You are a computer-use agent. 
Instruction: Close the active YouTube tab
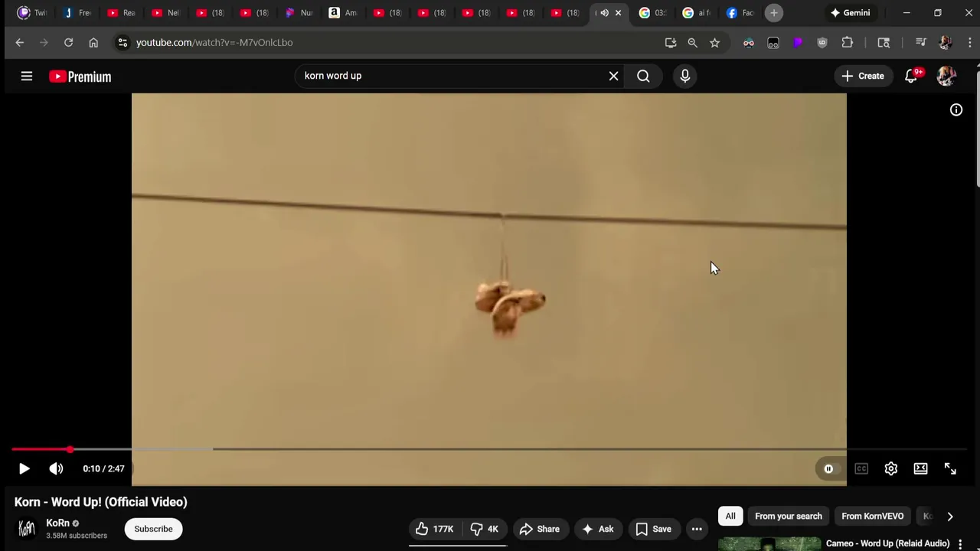619,13
